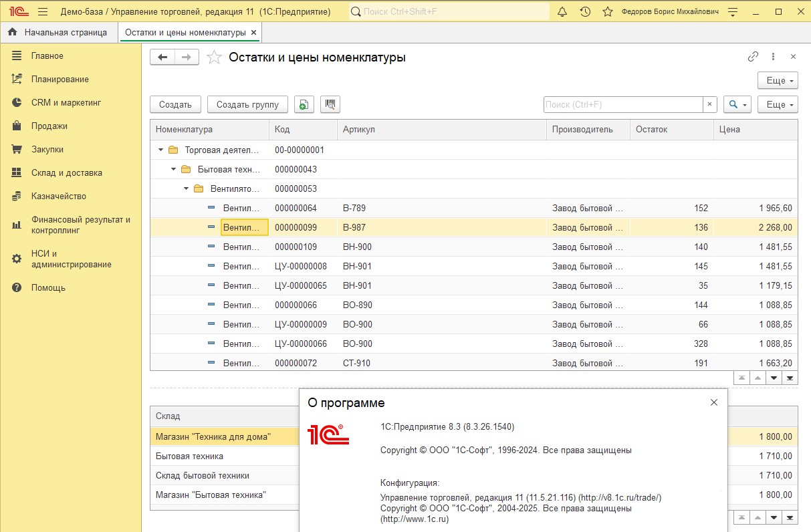Focus the global search field Поиск Ctrl+Shift+F

(449, 11)
